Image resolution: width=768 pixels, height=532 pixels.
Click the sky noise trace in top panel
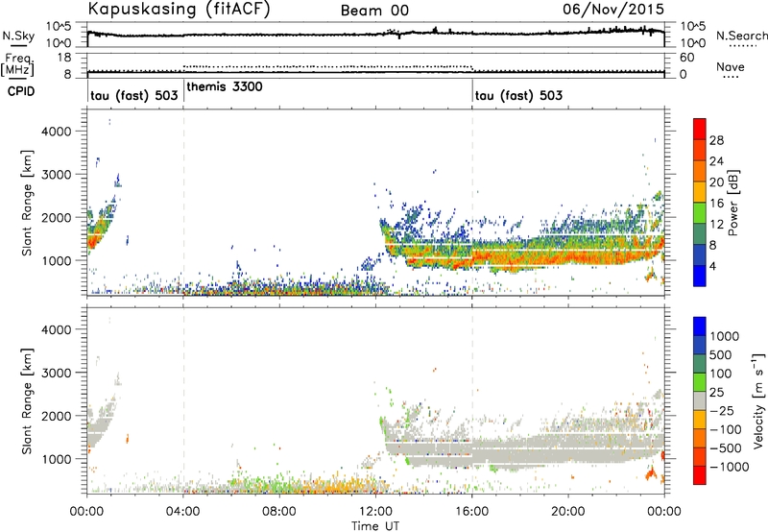click(375, 35)
